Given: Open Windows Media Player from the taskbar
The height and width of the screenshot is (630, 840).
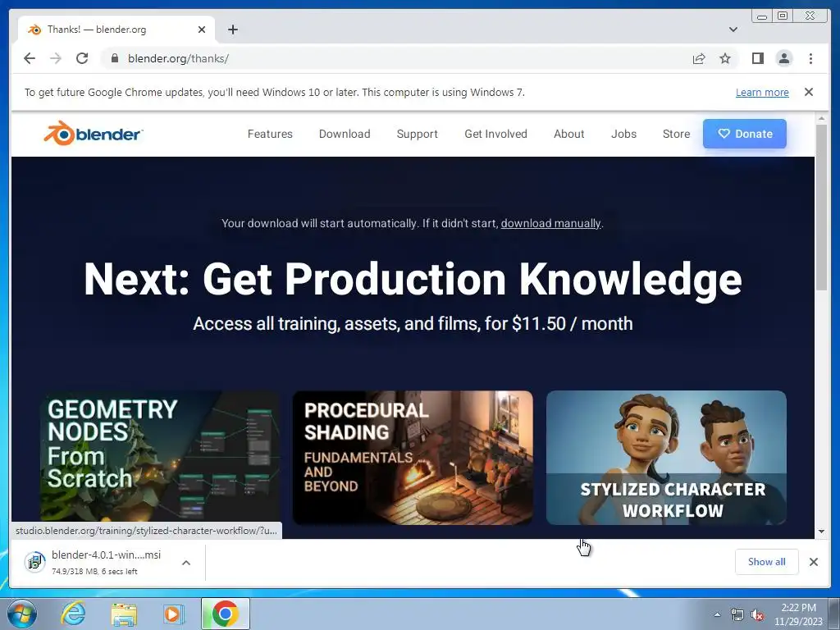Looking at the screenshot, I should 173,614.
